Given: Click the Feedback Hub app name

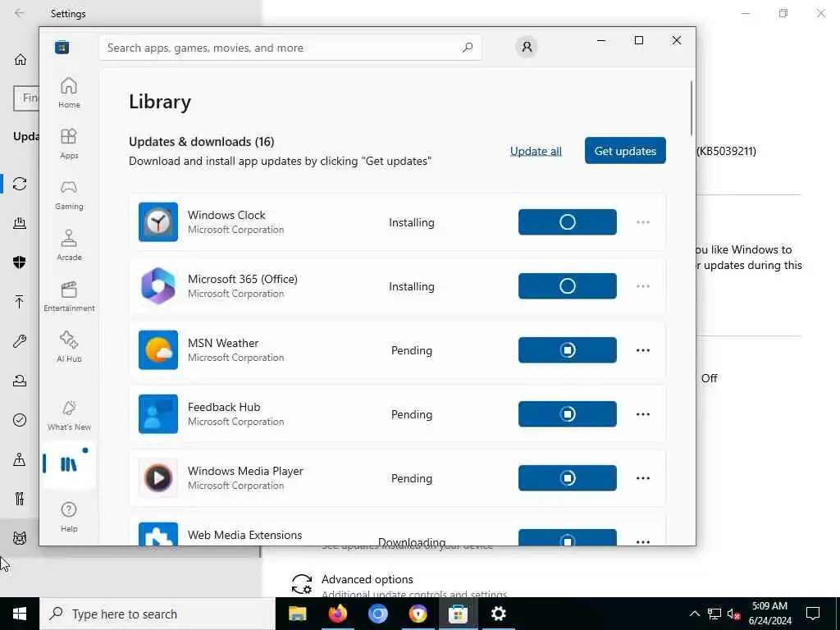Looking at the screenshot, I should click(224, 407).
